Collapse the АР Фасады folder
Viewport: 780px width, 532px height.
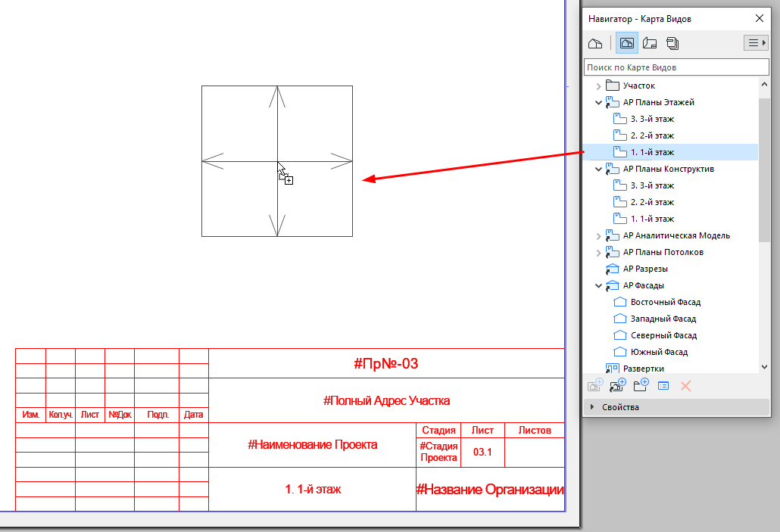(598, 286)
